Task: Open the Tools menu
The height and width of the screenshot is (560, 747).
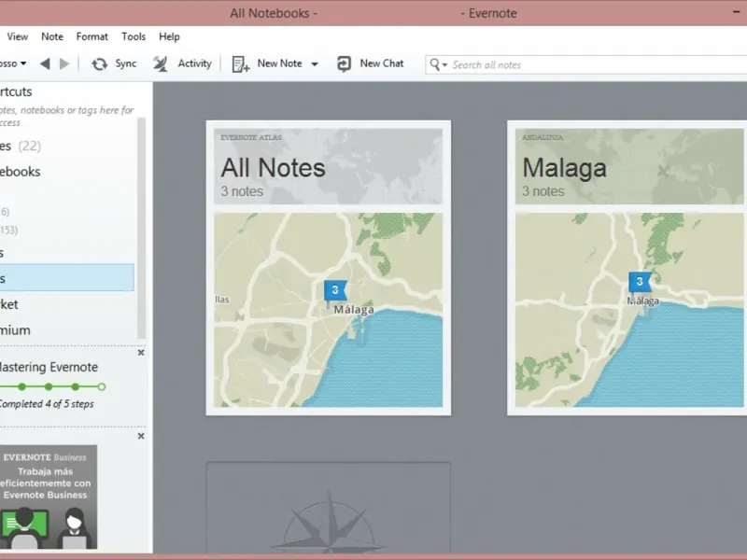Action: (x=134, y=36)
